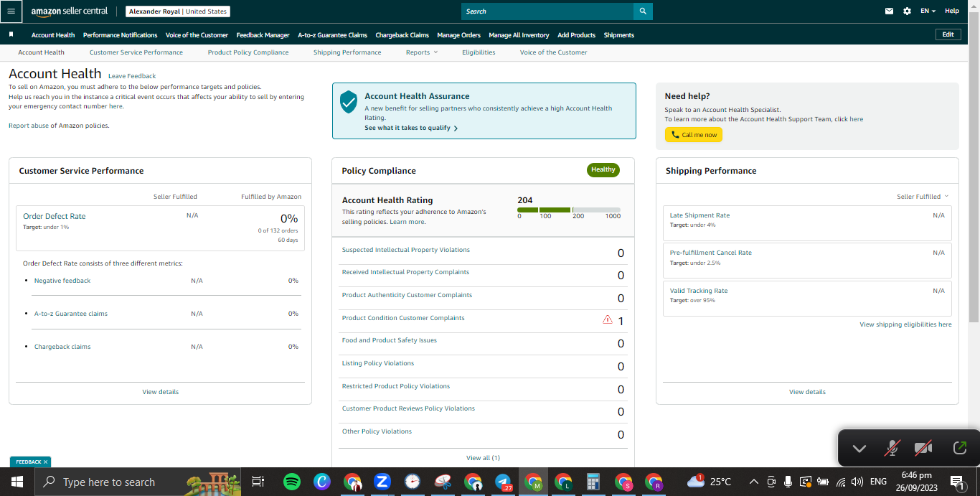This screenshot has width=980, height=496.
Task: Switch to Eligibilities tab
Action: pyautogui.click(x=479, y=52)
